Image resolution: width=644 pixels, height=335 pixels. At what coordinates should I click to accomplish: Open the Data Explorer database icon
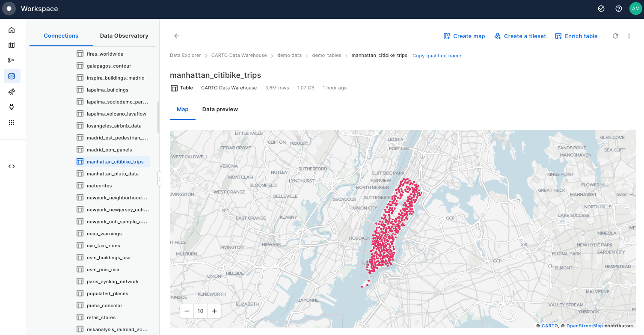[x=12, y=76]
